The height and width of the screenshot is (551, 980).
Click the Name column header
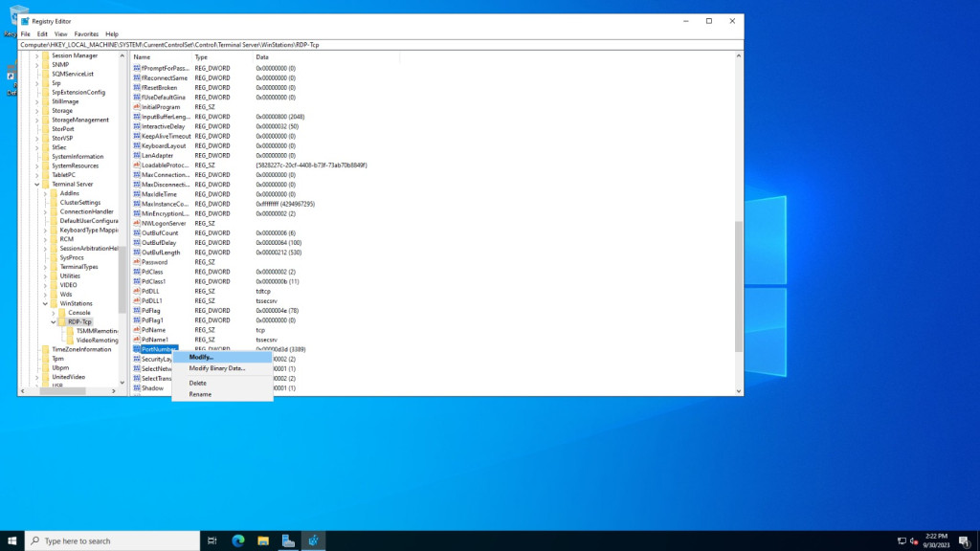click(161, 56)
